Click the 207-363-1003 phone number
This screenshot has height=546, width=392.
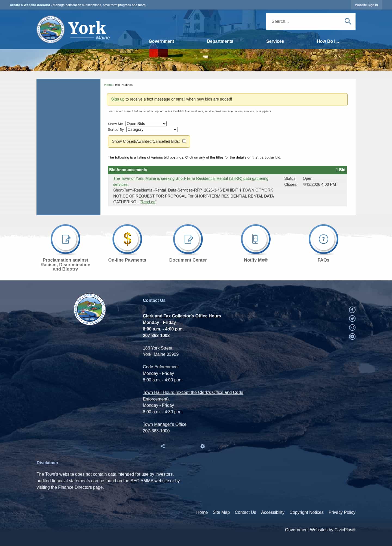click(156, 335)
